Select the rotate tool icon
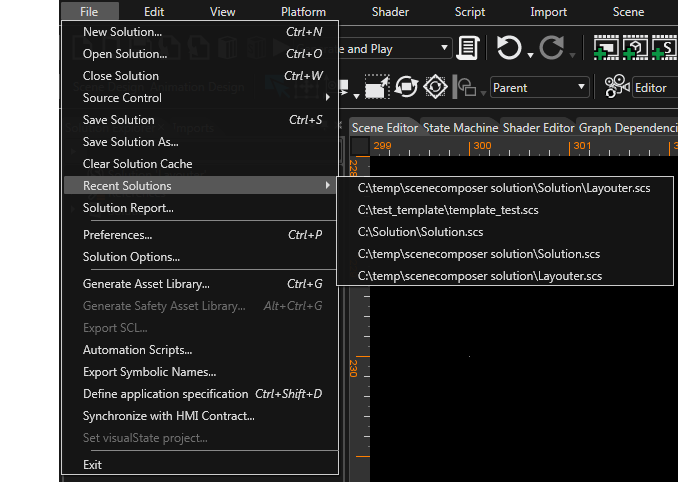 406,87
